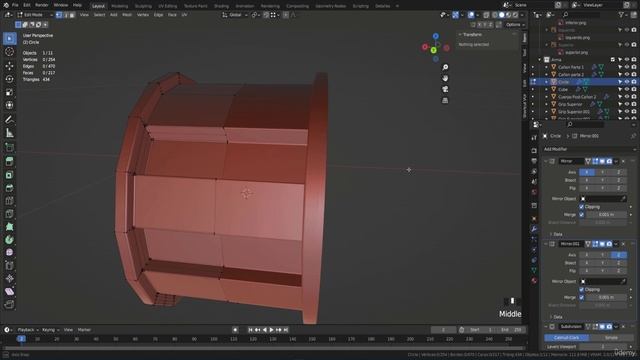The height and width of the screenshot is (360, 640).
Task: Click the viewport zoom magnifier icon
Action: pos(445,67)
